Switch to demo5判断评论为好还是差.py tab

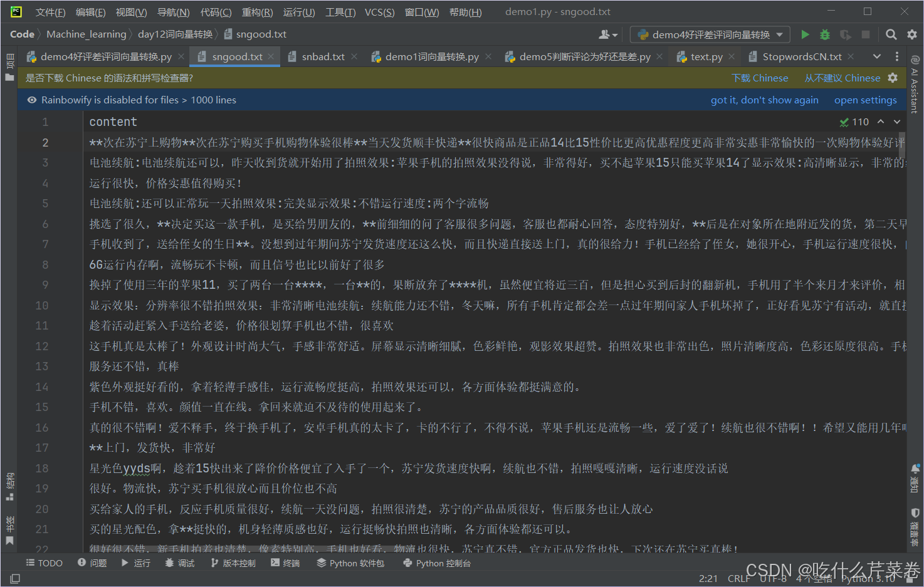584,56
